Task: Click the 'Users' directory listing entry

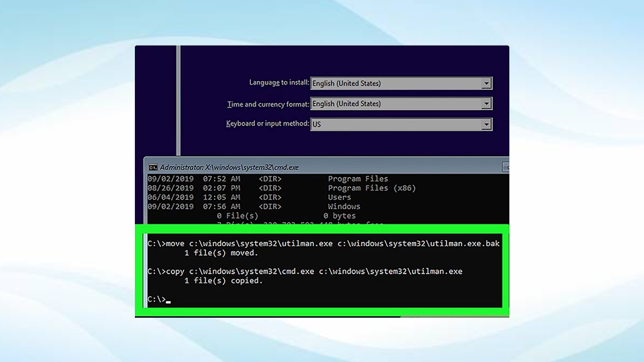Action: [339, 198]
